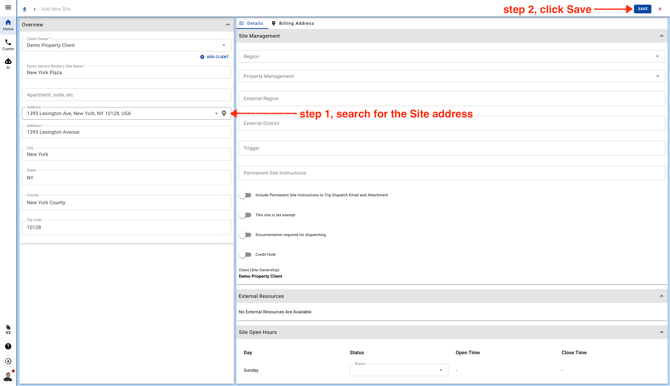Image resolution: width=670 pixels, height=386 pixels.
Task: Close the Add New Site form
Action: (x=660, y=9)
